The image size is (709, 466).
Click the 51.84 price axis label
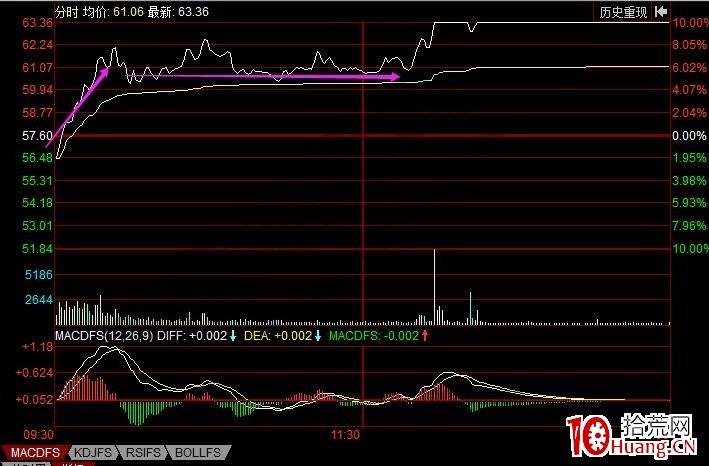(x=38, y=249)
